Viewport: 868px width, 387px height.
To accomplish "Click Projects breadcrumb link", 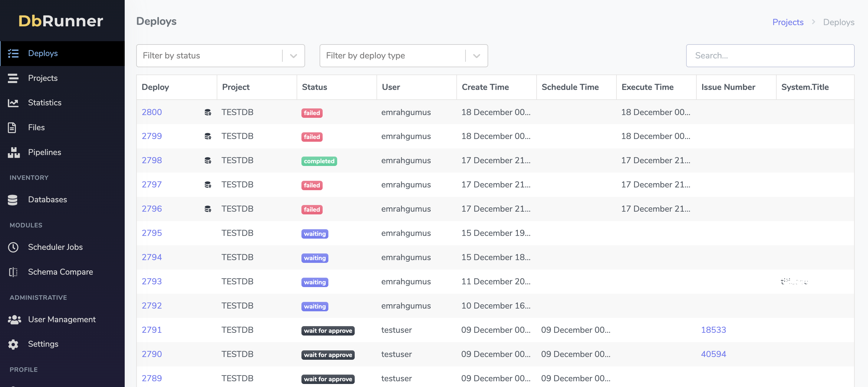I will pos(788,22).
